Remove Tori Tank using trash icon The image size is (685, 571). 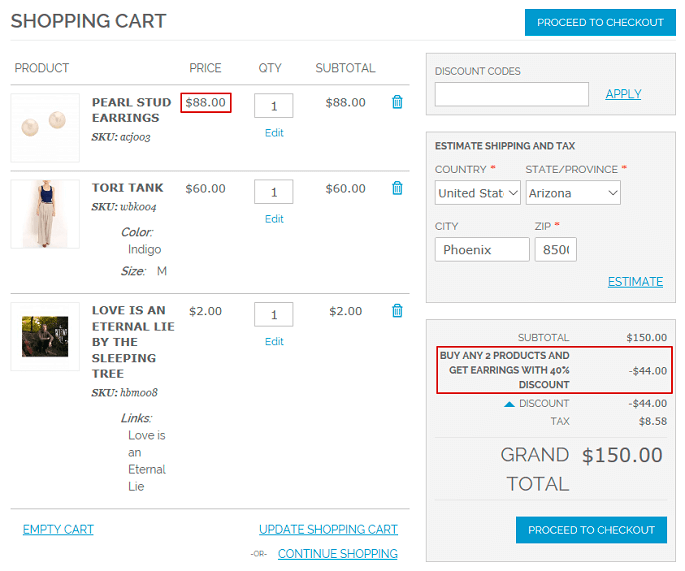[x=397, y=188]
